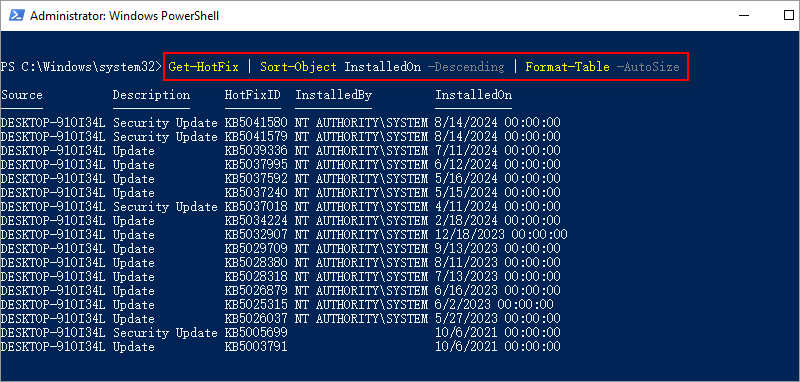Viewport: 800px width, 382px height.
Task: Maximize the PowerShell window
Action: point(788,16)
